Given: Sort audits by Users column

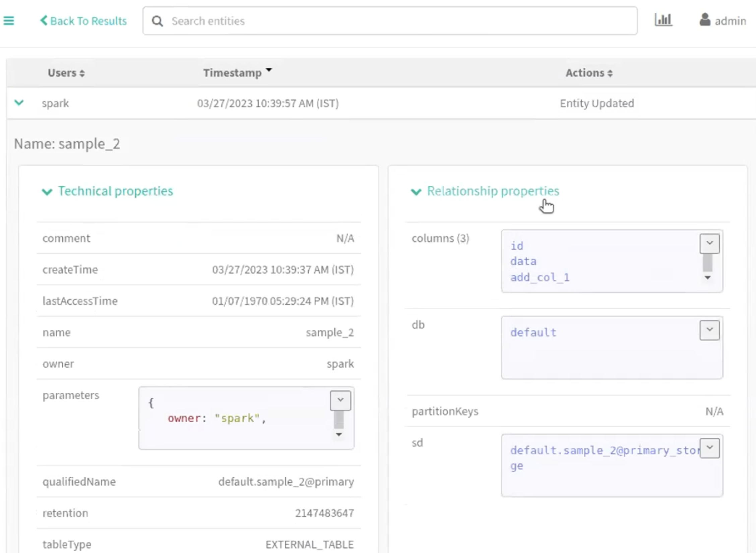Looking at the screenshot, I should (66, 73).
